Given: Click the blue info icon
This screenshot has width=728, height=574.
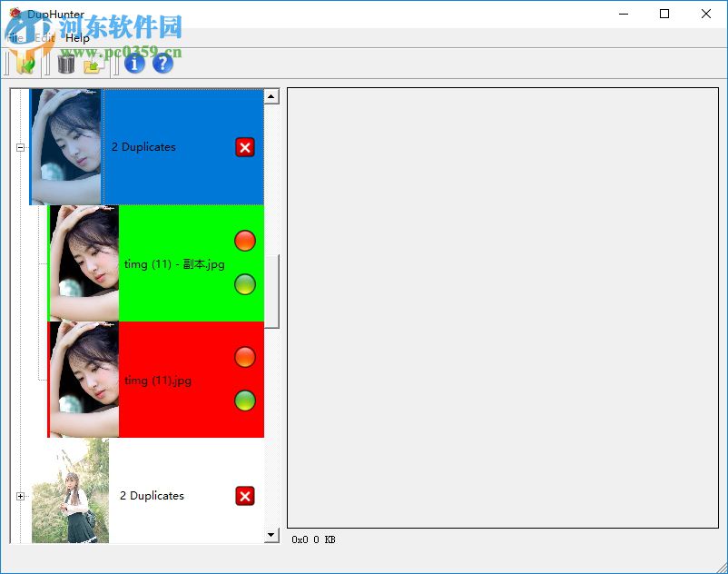Looking at the screenshot, I should pos(133,64).
